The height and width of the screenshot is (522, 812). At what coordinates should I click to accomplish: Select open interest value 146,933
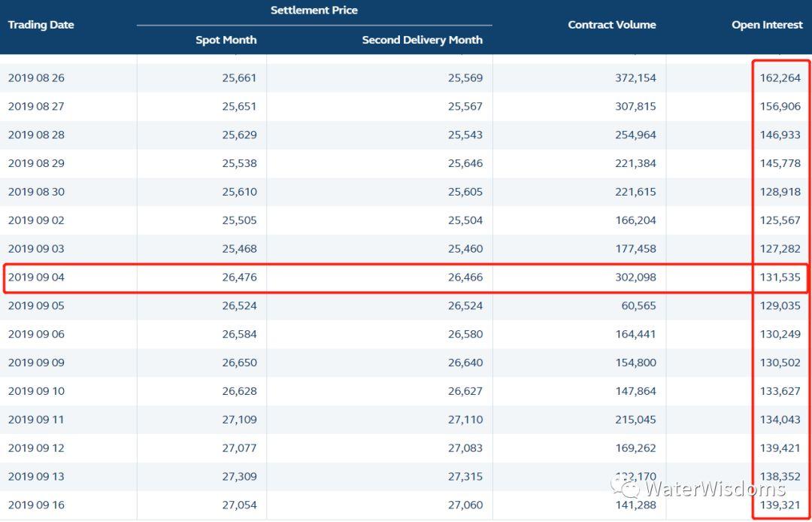pyautogui.click(x=780, y=135)
